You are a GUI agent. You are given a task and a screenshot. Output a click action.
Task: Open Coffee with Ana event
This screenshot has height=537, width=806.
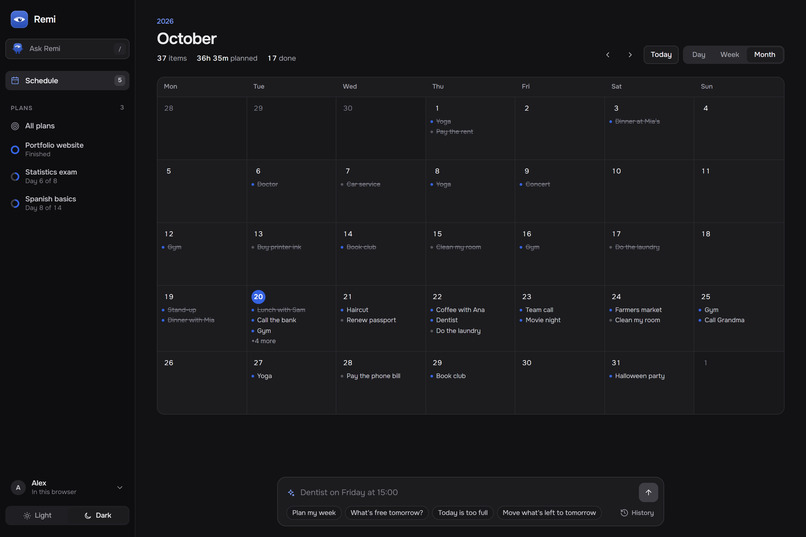(x=460, y=310)
